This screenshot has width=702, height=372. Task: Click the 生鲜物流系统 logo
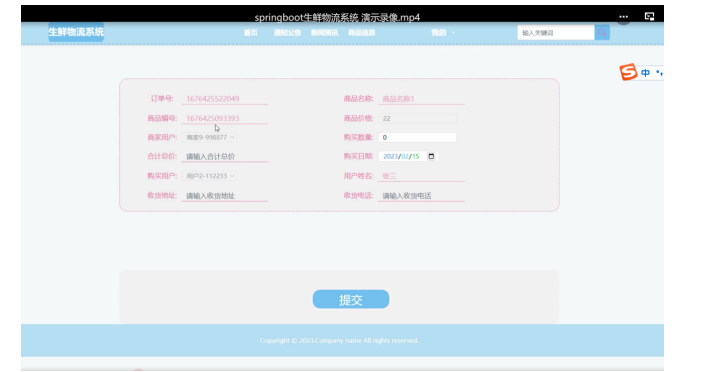click(x=76, y=32)
